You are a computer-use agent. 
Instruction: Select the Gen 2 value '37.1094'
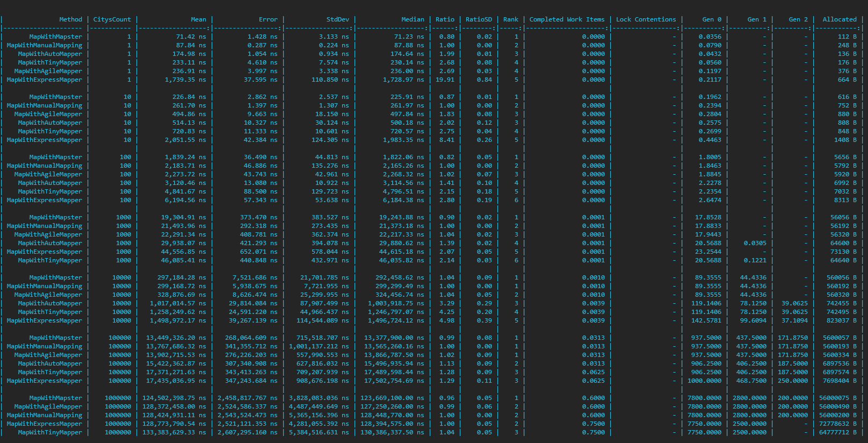point(794,320)
